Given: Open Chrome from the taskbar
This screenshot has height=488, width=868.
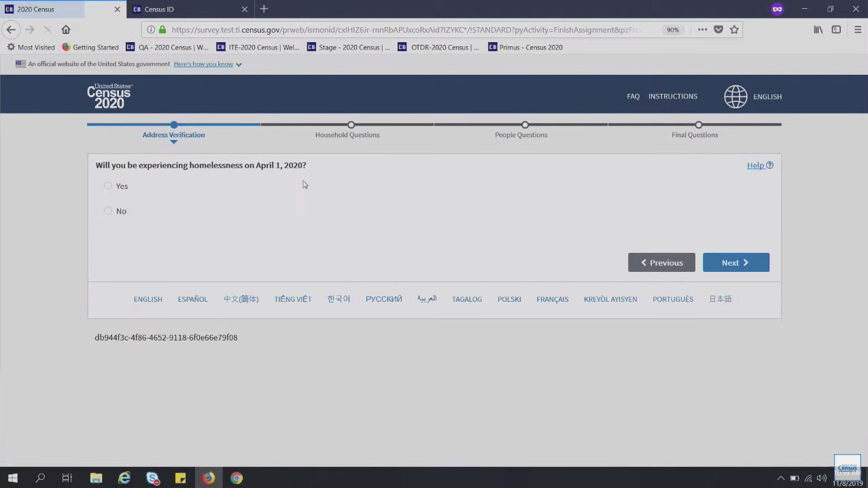Looking at the screenshot, I should tap(237, 478).
